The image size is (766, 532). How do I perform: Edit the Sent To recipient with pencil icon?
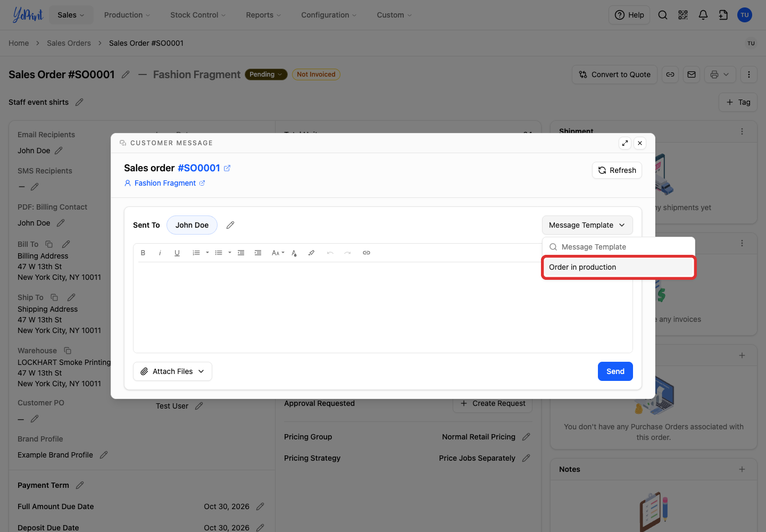point(230,225)
